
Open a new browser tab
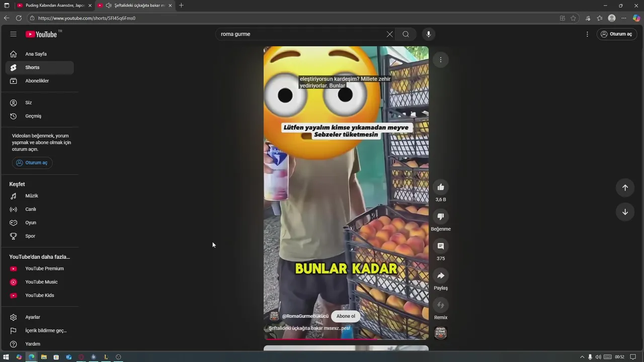pos(181,6)
